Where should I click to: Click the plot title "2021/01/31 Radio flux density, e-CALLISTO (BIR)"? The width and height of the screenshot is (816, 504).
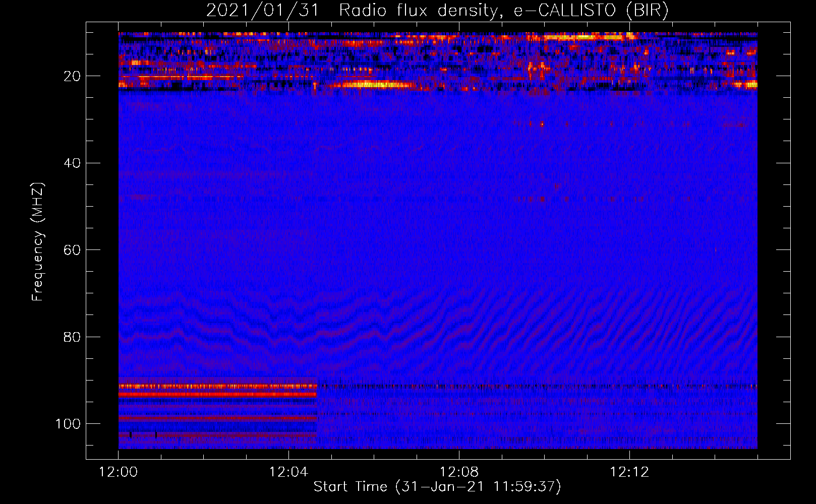pyautogui.click(x=437, y=11)
